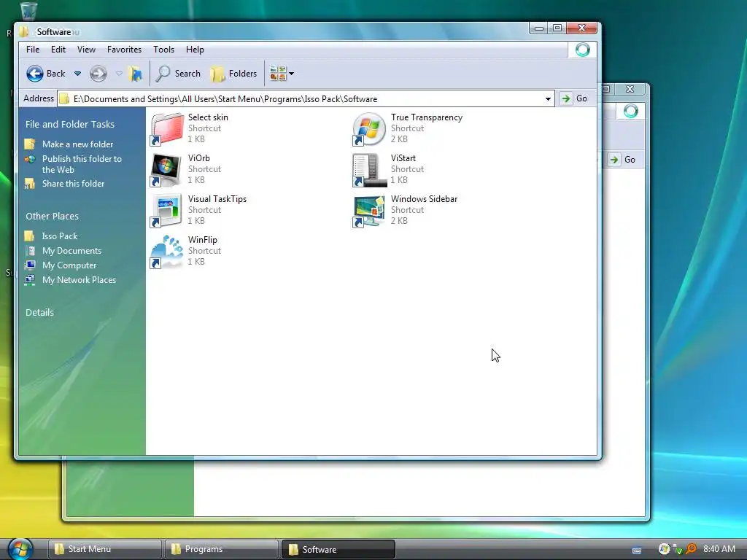Select the "Visual TaskTips" file name
This screenshot has width=747, height=560.
[217, 199]
